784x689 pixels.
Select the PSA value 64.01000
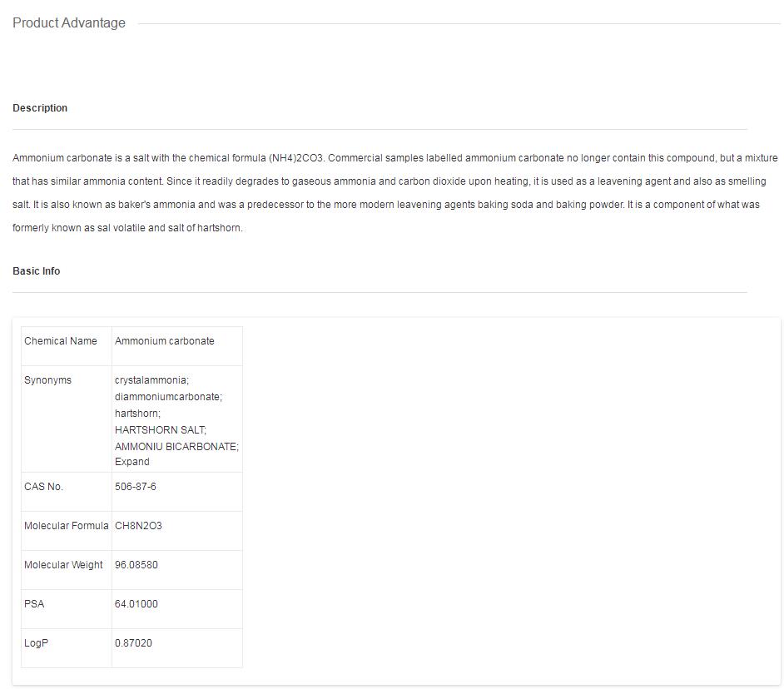pyautogui.click(x=136, y=604)
